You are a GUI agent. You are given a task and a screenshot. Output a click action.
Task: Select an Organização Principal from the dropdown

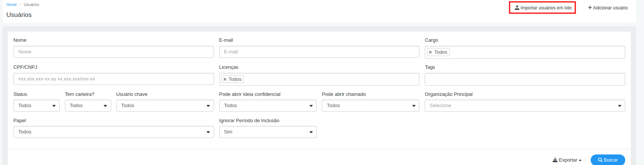pyautogui.click(x=525, y=106)
